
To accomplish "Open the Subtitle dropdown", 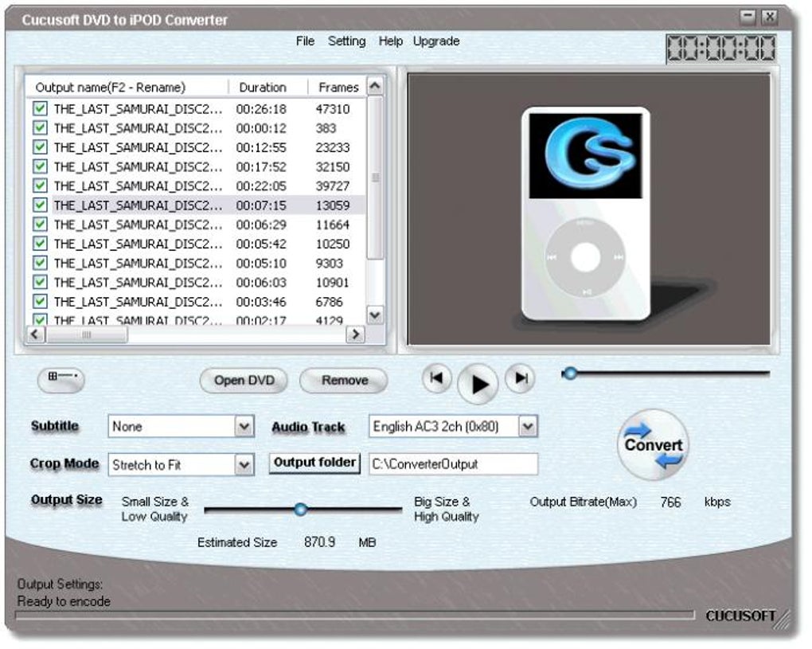I will (x=244, y=427).
